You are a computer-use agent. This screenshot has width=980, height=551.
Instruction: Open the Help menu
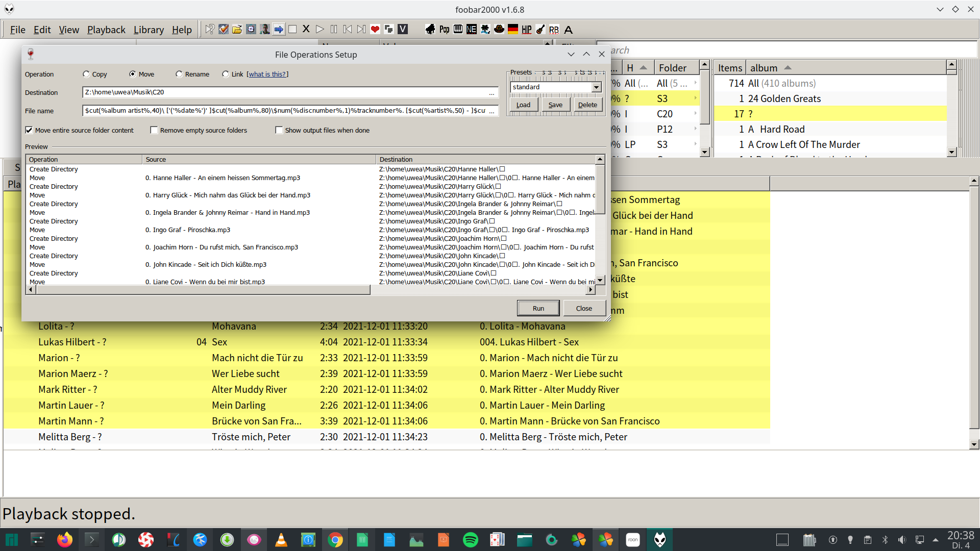tap(182, 30)
